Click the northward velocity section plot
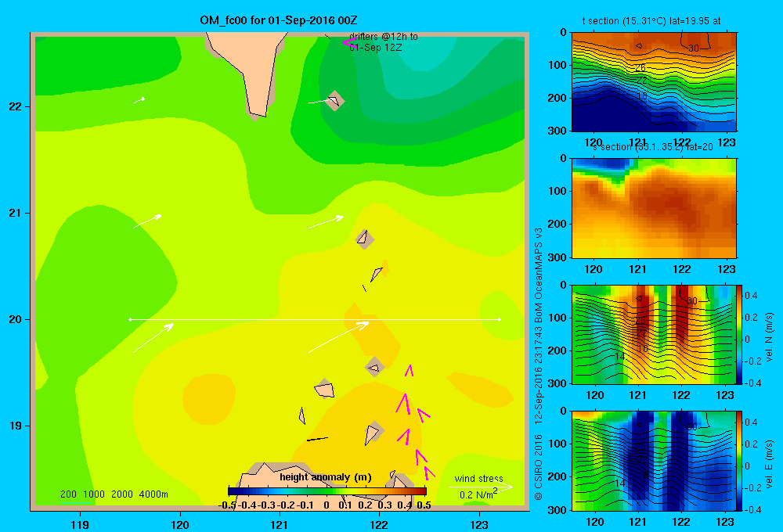 pyautogui.click(x=654, y=334)
